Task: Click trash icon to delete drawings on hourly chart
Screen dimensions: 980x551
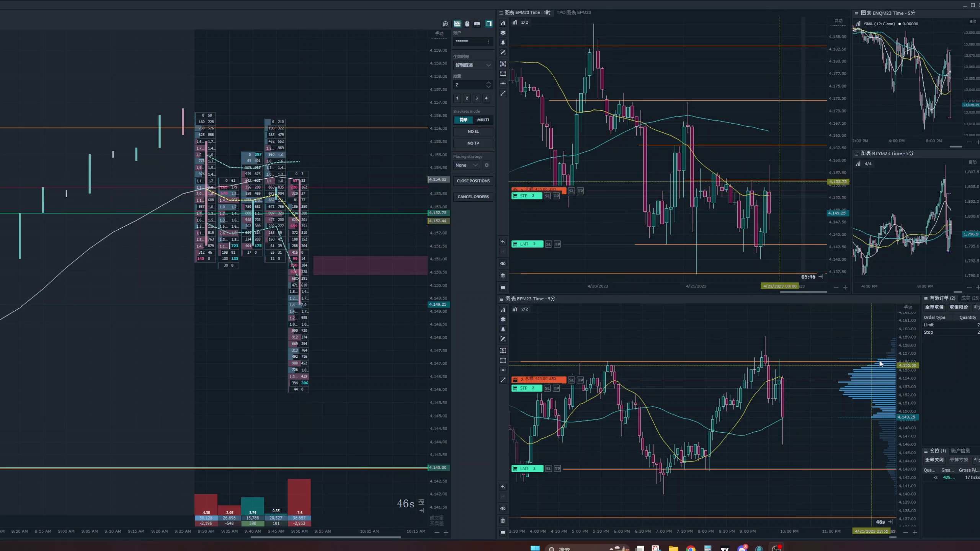Action: pos(503,275)
